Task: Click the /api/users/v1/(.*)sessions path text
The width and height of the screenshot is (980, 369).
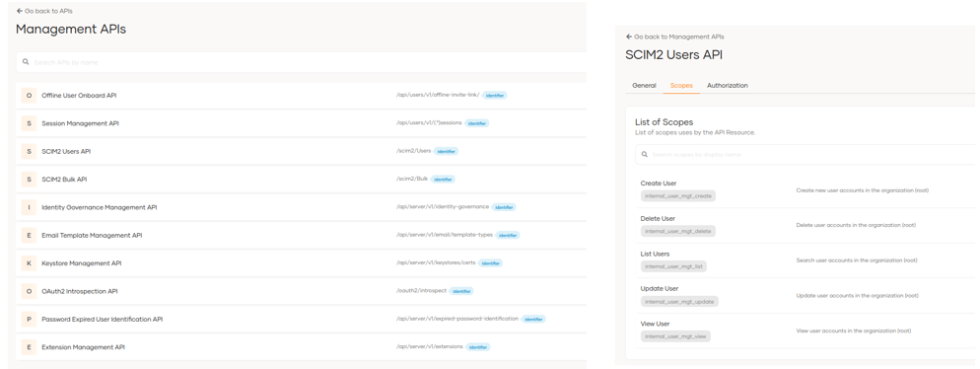Action: click(429, 122)
